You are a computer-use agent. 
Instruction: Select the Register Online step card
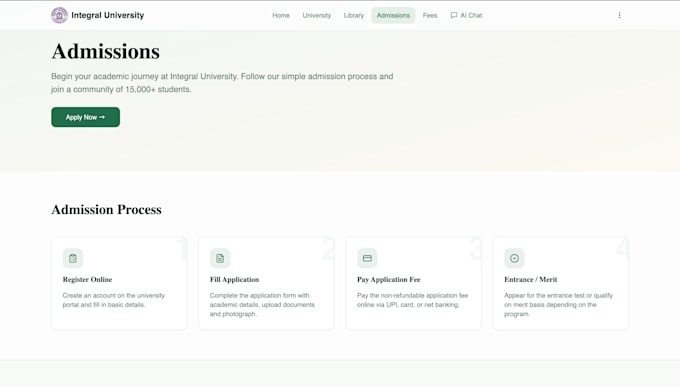pos(119,283)
